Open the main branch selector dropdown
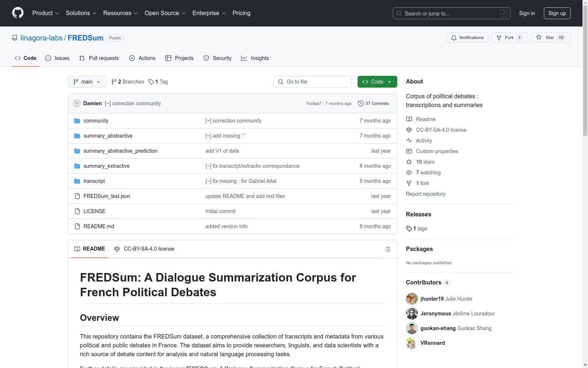Image resolution: width=588 pixels, height=368 pixels. [87, 82]
